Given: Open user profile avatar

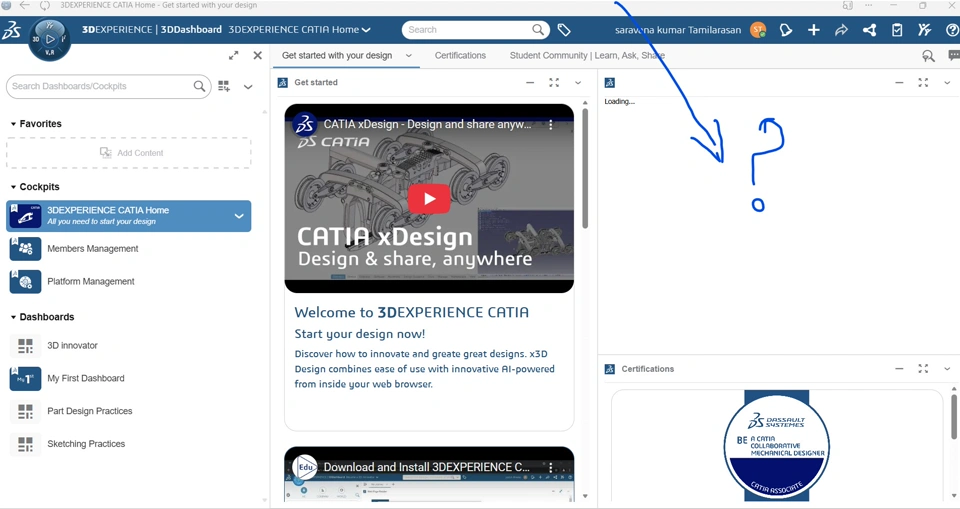Looking at the screenshot, I should (758, 29).
